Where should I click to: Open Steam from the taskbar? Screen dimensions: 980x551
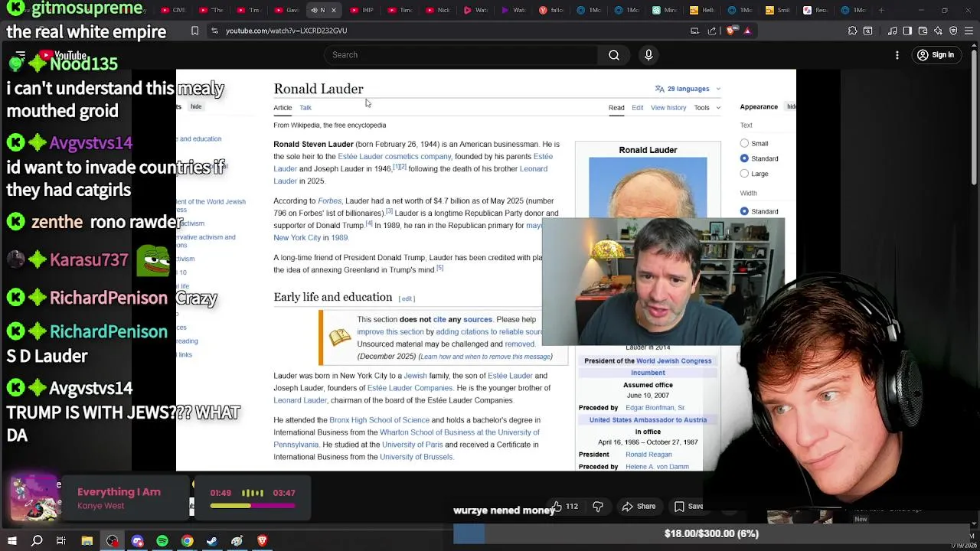[x=212, y=541]
